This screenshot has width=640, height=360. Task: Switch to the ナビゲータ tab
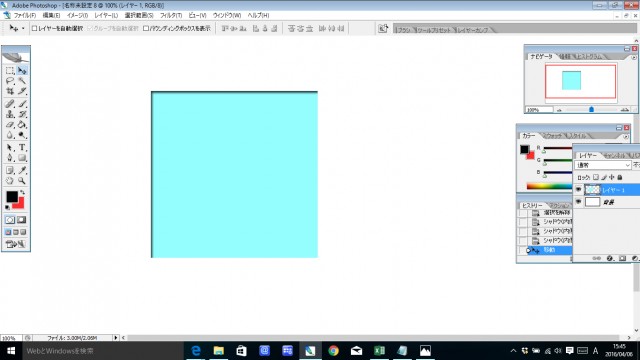click(541, 56)
